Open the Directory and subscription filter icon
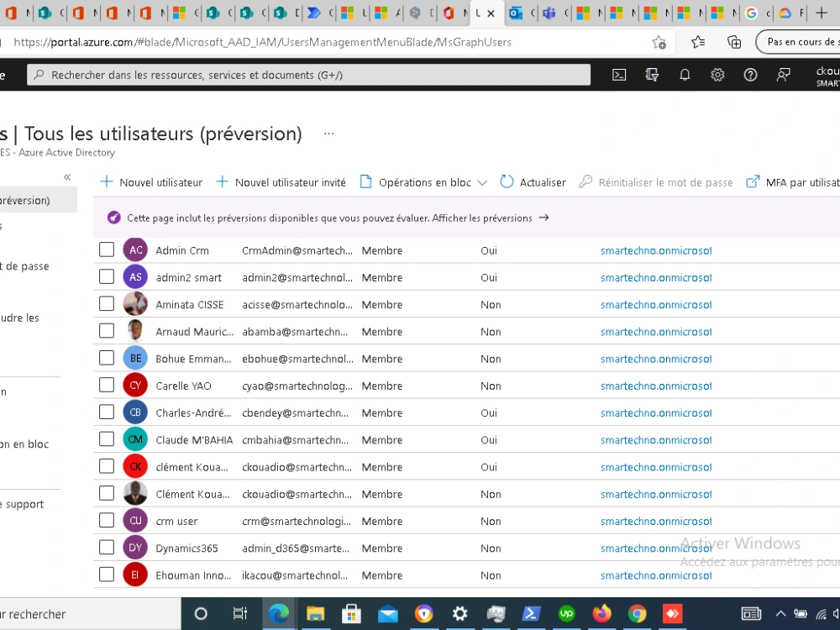This screenshot has width=840, height=630. (652, 75)
